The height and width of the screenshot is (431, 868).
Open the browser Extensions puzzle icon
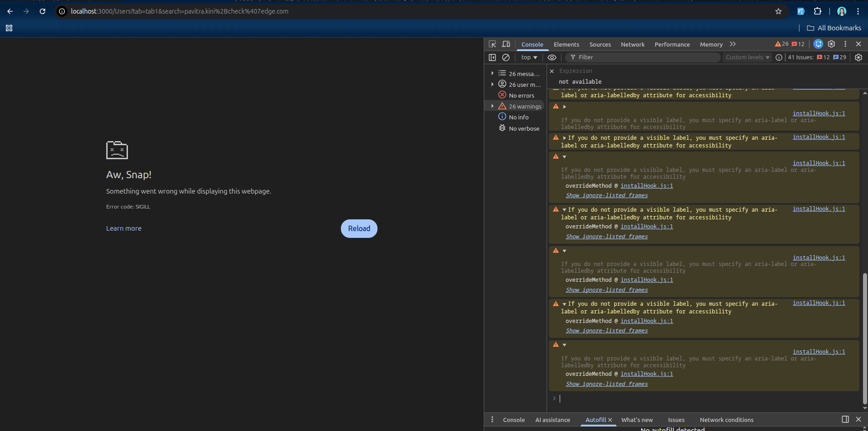[817, 11]
